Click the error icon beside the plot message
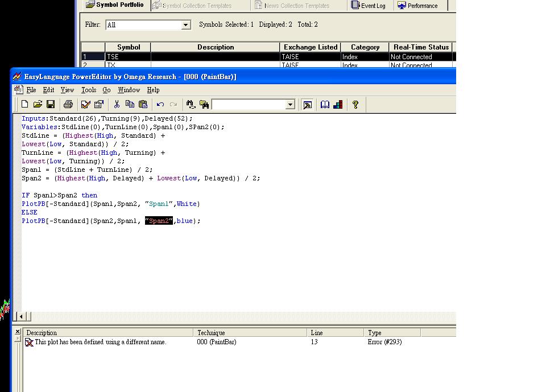The image size is (546, 392). click(29, 342)
